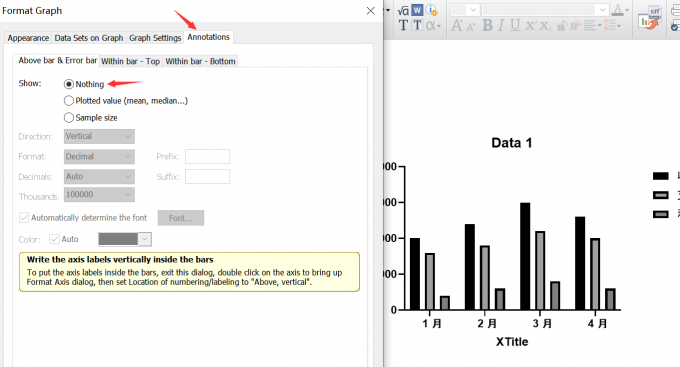Click the 0 y-axis tick label
Image resolution: width=680 pixels, height=367 pixels.
394,310
